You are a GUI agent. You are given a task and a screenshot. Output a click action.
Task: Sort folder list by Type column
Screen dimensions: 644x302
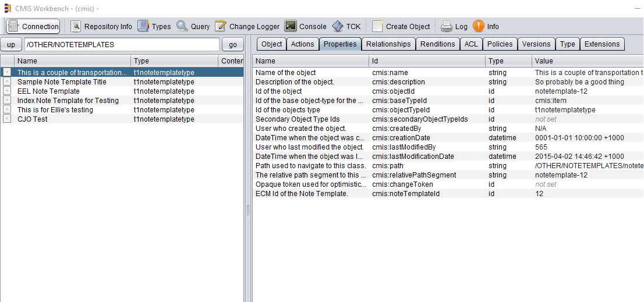(175, 61)
